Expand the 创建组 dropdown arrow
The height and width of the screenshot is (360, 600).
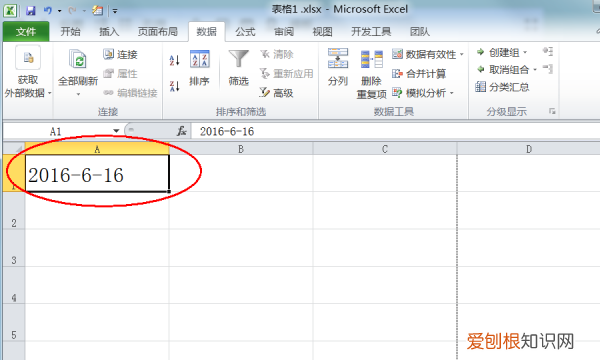click(x=525, y=52)
